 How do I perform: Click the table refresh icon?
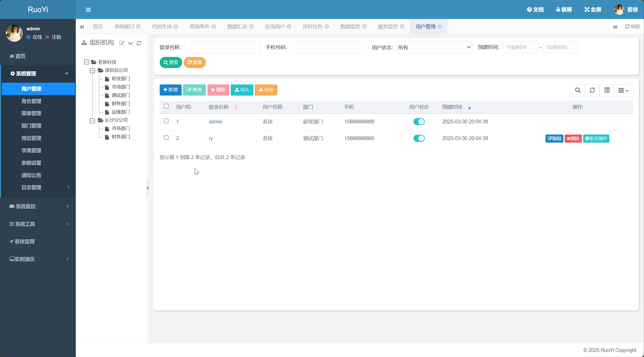[x=592, y=90]
